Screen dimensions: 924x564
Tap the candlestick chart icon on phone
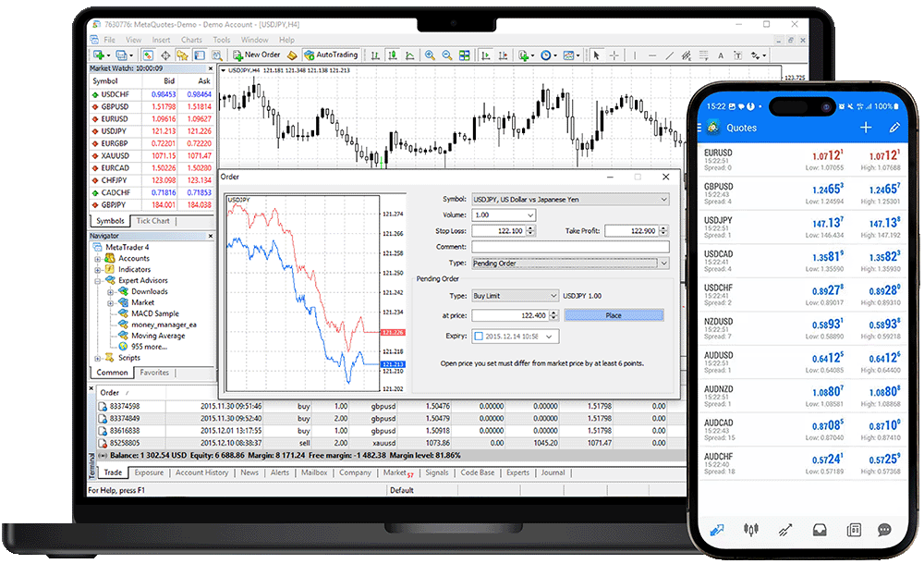[751, 530]
